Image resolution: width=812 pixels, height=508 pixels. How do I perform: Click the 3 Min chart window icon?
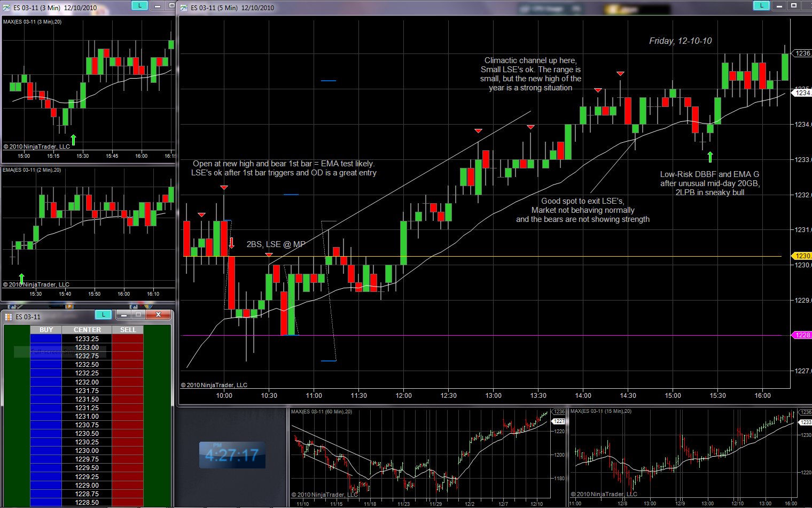click(6, 7)
